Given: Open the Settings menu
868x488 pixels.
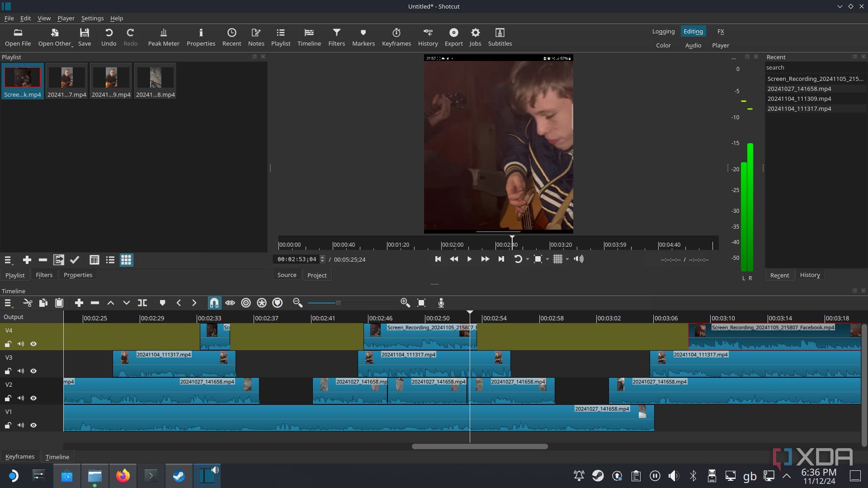Looking at the screenshot, I should tap(92, 19).
